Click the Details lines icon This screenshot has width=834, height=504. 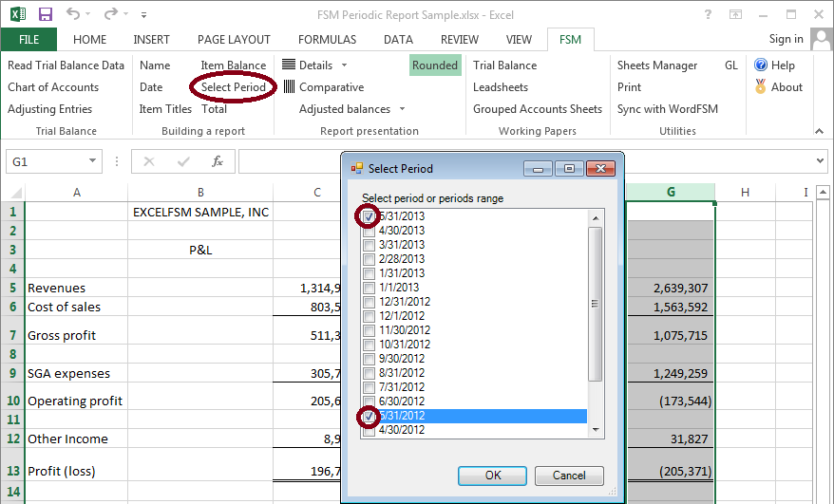tap(289, 65)
